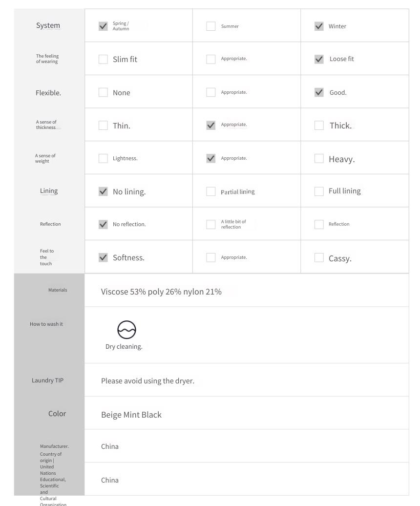Uncheck the Softness checkbox
420x506 pixels.
tap(103, 257)
